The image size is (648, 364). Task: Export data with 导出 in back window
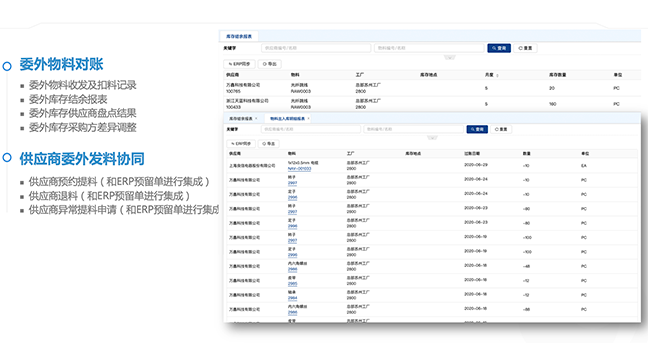tap(269, 64)
